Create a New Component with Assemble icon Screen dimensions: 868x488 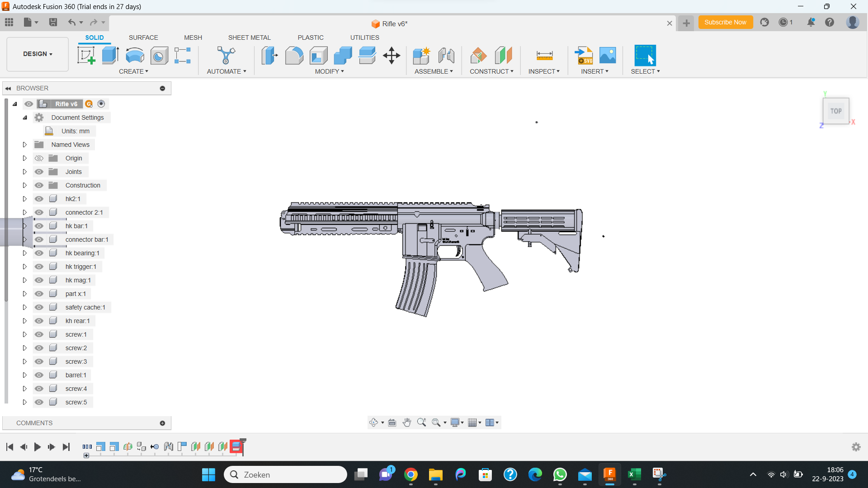[421, 55]
